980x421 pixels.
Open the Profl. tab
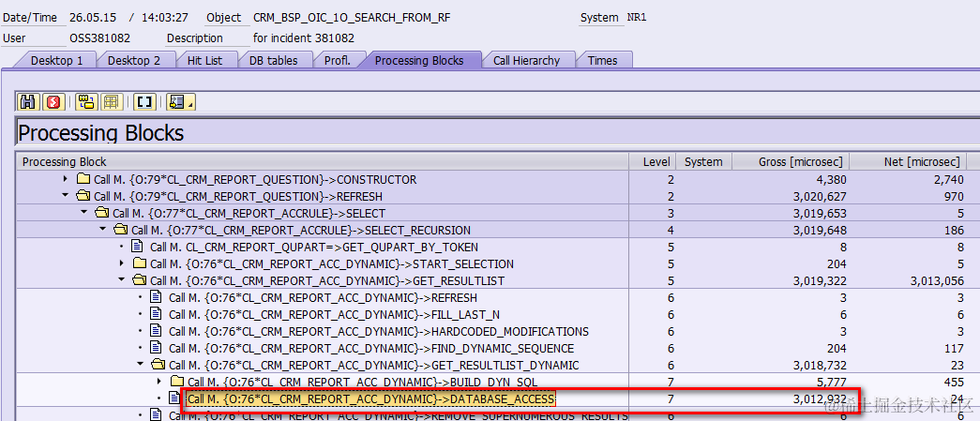[x=337, y=61]
